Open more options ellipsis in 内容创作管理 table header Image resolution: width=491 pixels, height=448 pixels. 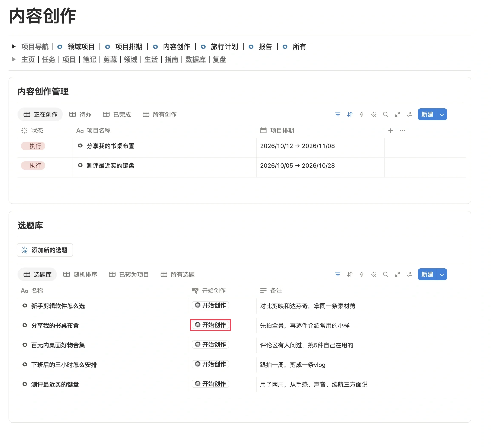402,131
